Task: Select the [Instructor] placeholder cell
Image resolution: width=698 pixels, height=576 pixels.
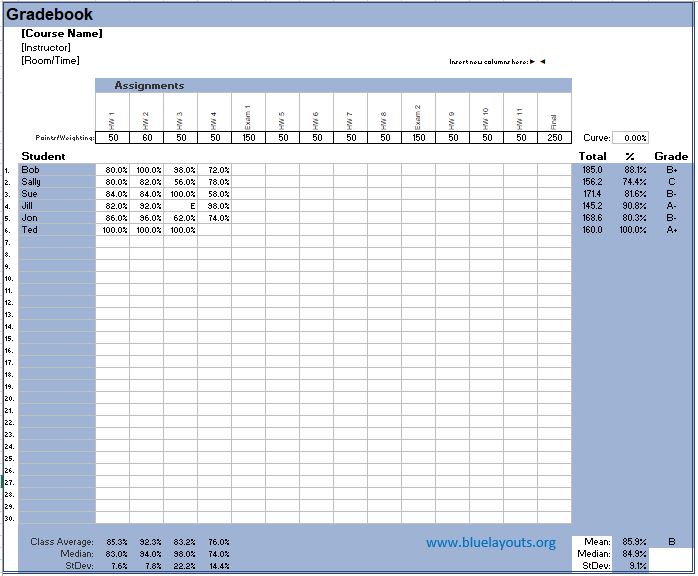Action: click(46, 47)
